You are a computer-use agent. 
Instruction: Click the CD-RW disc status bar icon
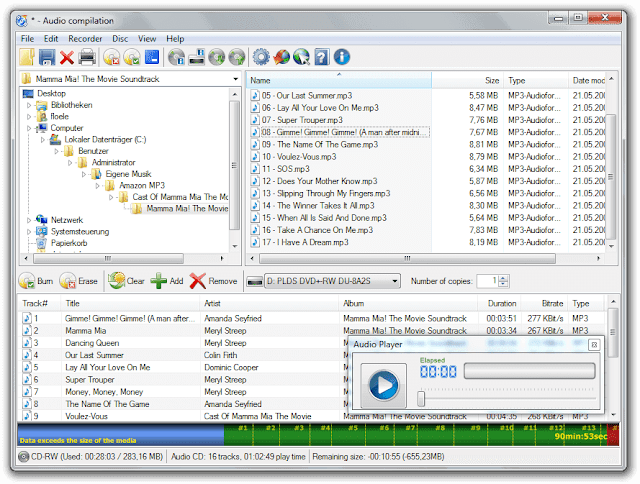[24, 457]
